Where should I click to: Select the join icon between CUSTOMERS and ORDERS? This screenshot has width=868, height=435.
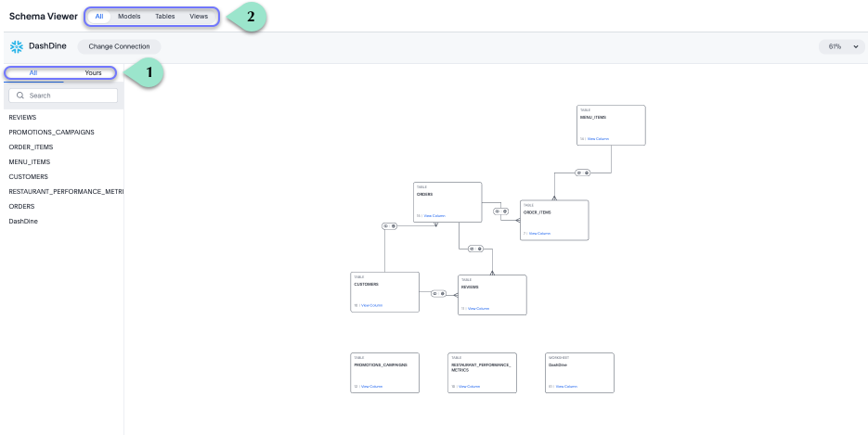(390, 225)
